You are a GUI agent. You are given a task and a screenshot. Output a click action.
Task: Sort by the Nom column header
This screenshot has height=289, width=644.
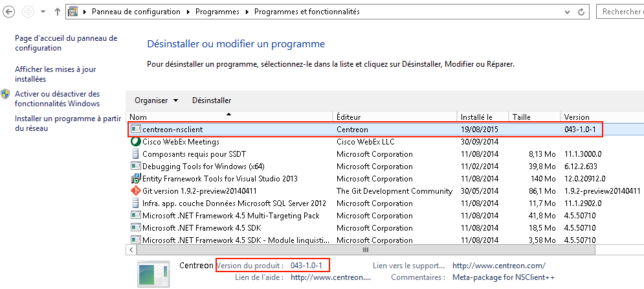tap(230, 117)
